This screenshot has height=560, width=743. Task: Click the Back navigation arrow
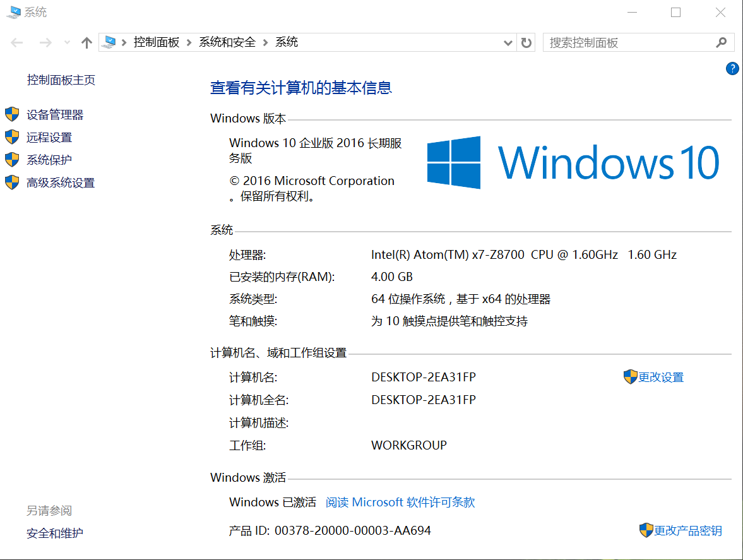pyautogui.click(x=17, y=43)
